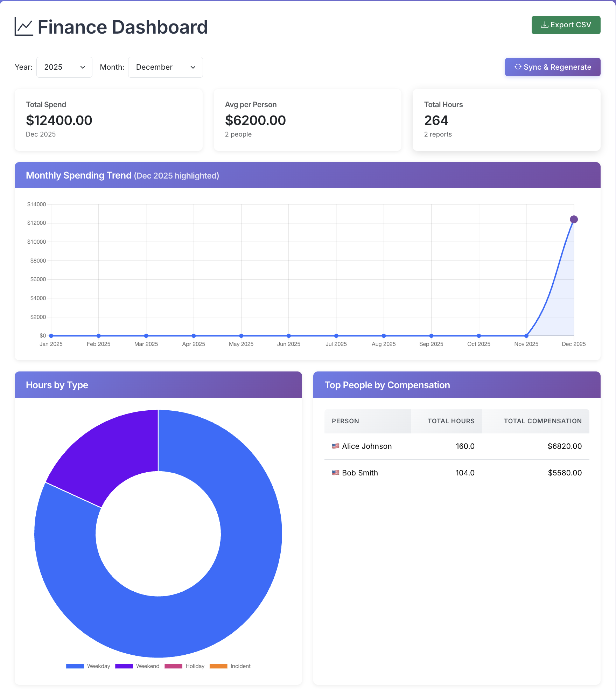Click the highlighted Dec 2025 data point
Viewport: 616px width, 696px height.
pos(574,219)
